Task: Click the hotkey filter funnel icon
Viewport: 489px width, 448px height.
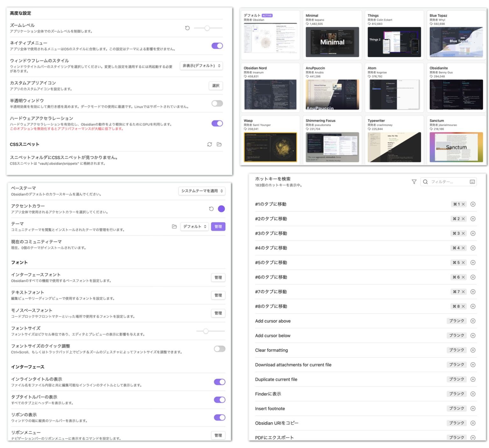Action: 414,182
